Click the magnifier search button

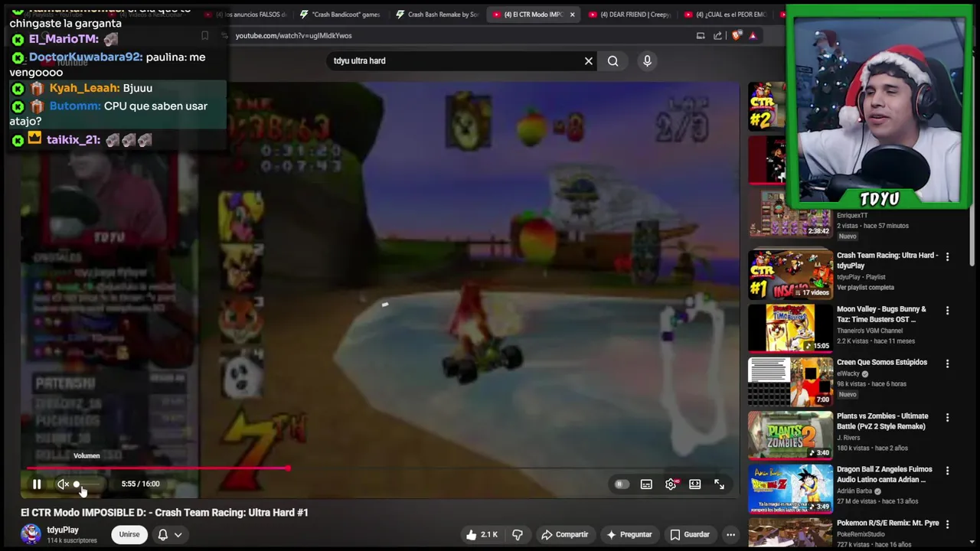click(612, 60)
